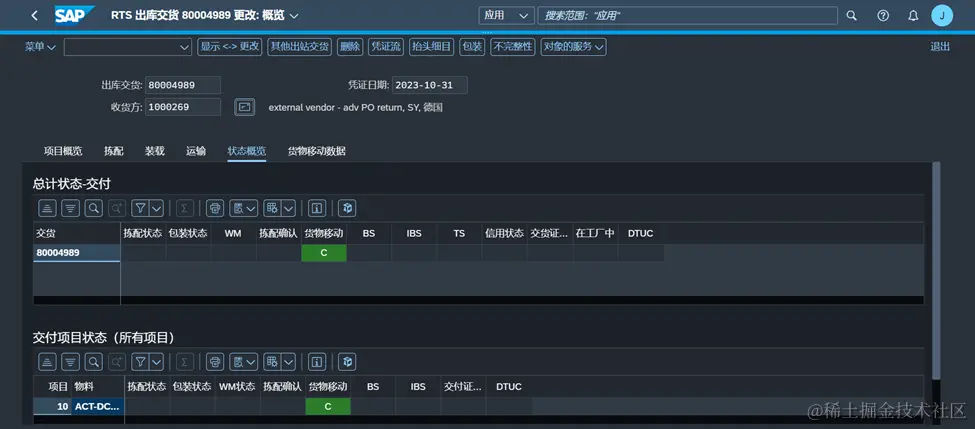Viewport: 975px width, 429px height.
Task: Focus the header search input field
Action: (x=687, y=16)
